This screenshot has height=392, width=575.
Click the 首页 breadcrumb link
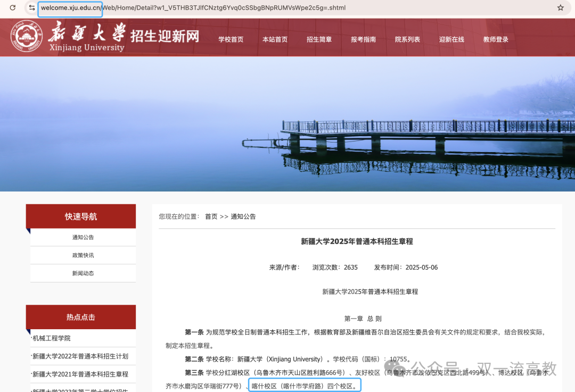pos(210,216)
